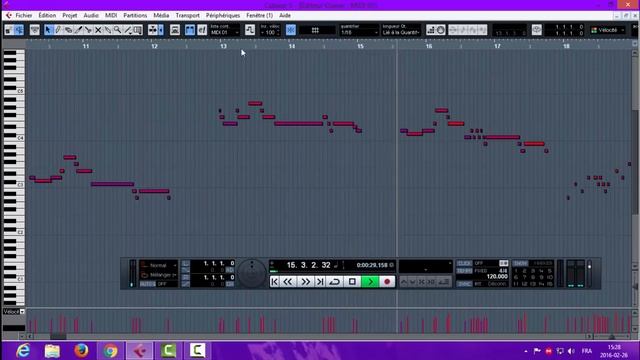This screenshot has height=360, width=640.
Task: Click the Fast Forward transport button
Action: (x=306, y=282)
